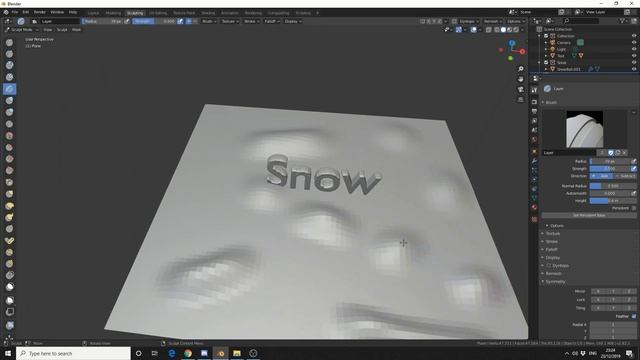Select wireframe viewport shading mode
This screenshot has height=360, width=640.
(x=497, y=30)
